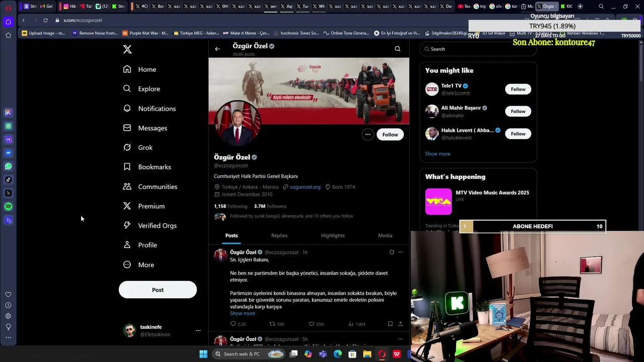Bookmark the first post
The height and width of the screenshot is (362, 644).
pyautogui.click(x=390, y=324)
